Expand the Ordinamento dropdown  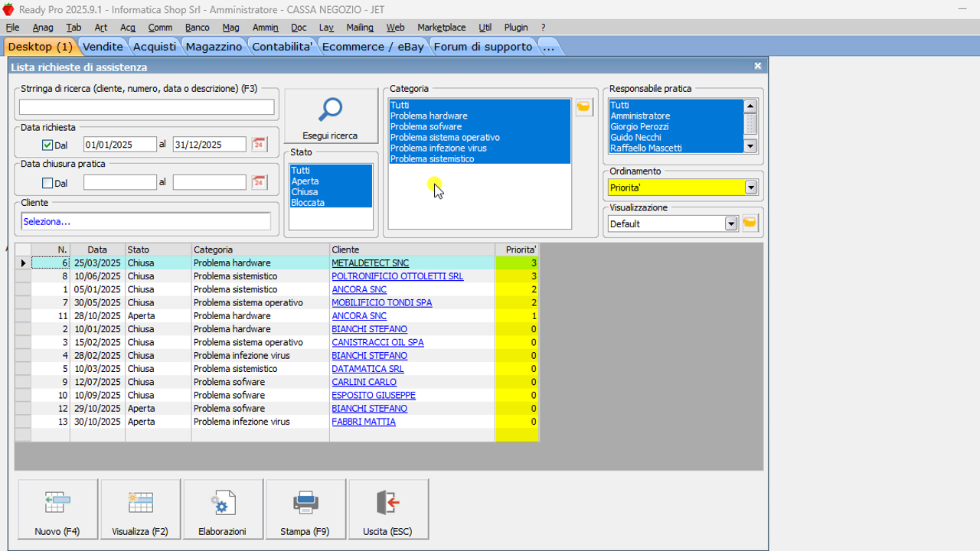pos(750,187)
